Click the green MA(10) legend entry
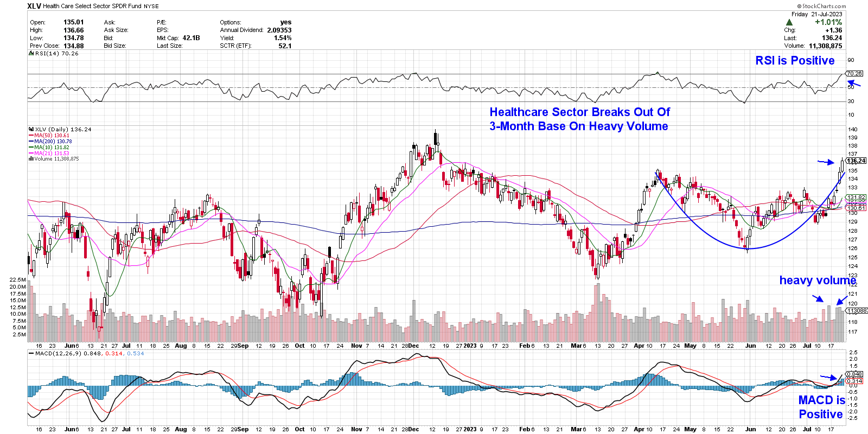 (52, 148)
